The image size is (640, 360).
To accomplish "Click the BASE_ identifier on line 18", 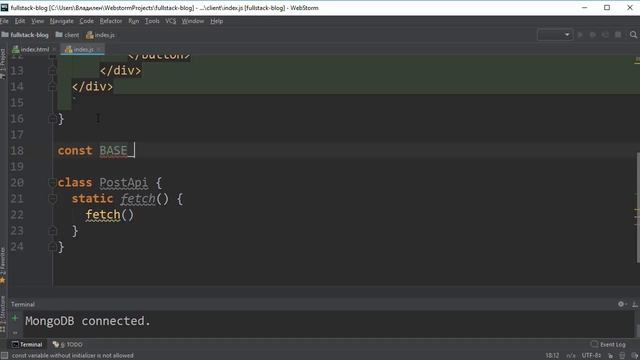I will [x=117, y=151].
